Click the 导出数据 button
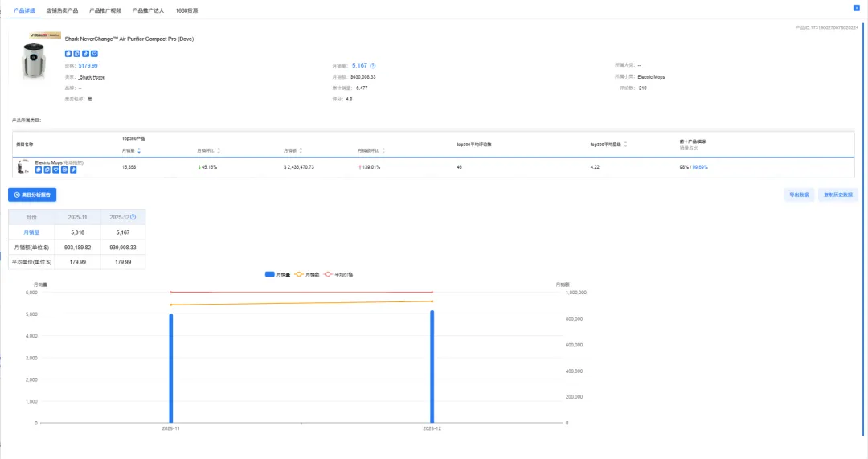The image size is (868, 459). click(x=798, y=195)
